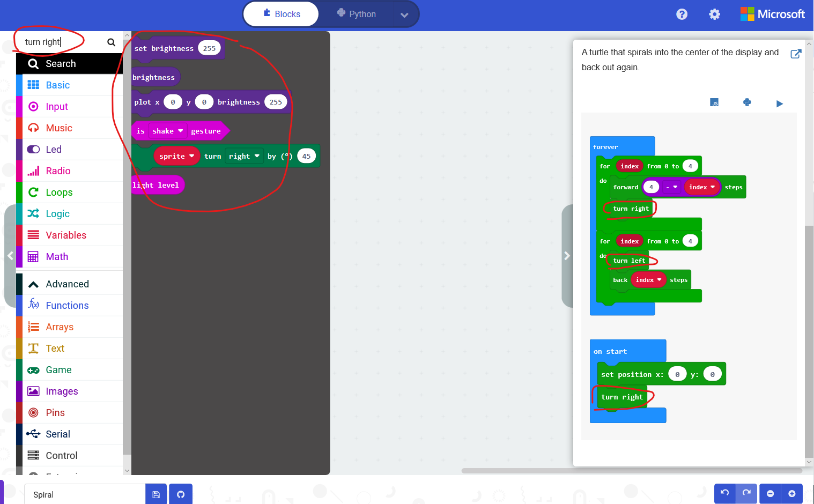Open GitHub sync with the GitHub icon

coord(180,494)
